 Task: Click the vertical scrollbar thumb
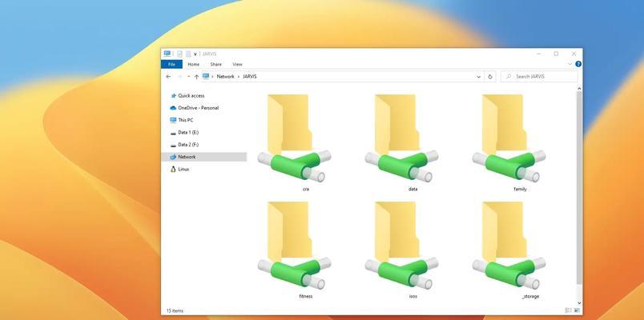pos(579,186)
